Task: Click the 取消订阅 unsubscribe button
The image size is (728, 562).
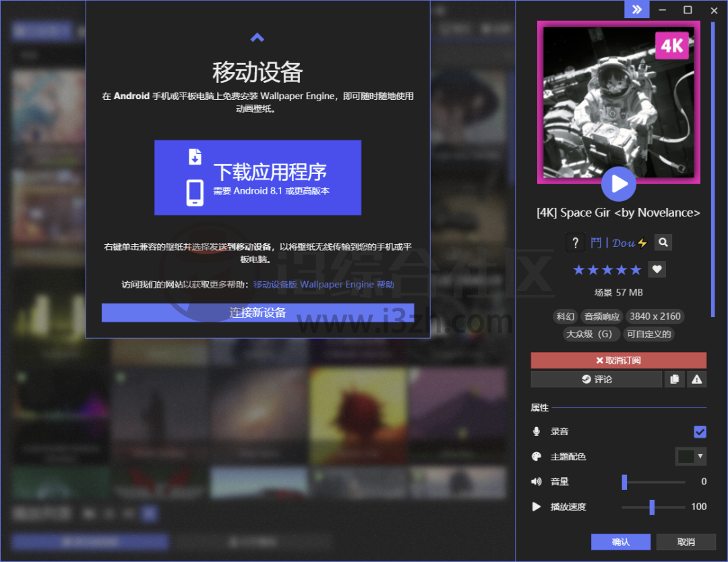Action: tap(618, 360)
